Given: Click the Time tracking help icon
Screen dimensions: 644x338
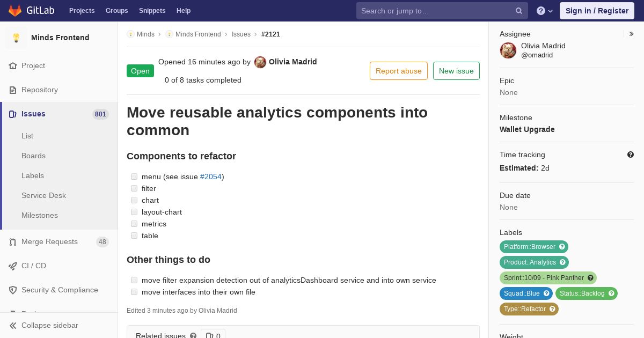Looking at the screenshot, I should tap(631, 155).
